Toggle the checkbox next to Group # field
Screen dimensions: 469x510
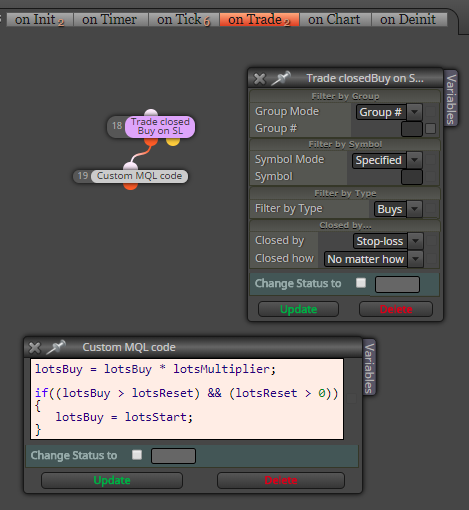point(430,129)
